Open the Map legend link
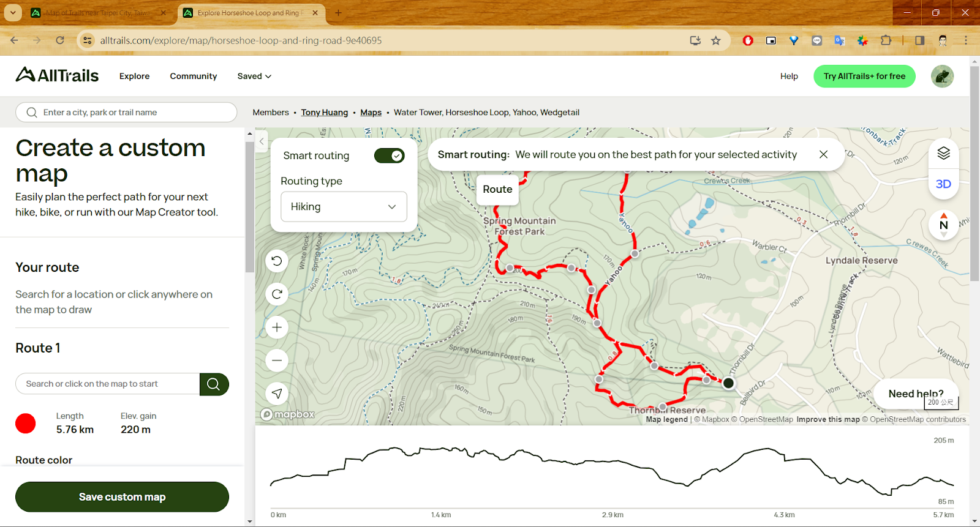The height and width of the screenshot is (527, 980). click(x=667, y=419)
